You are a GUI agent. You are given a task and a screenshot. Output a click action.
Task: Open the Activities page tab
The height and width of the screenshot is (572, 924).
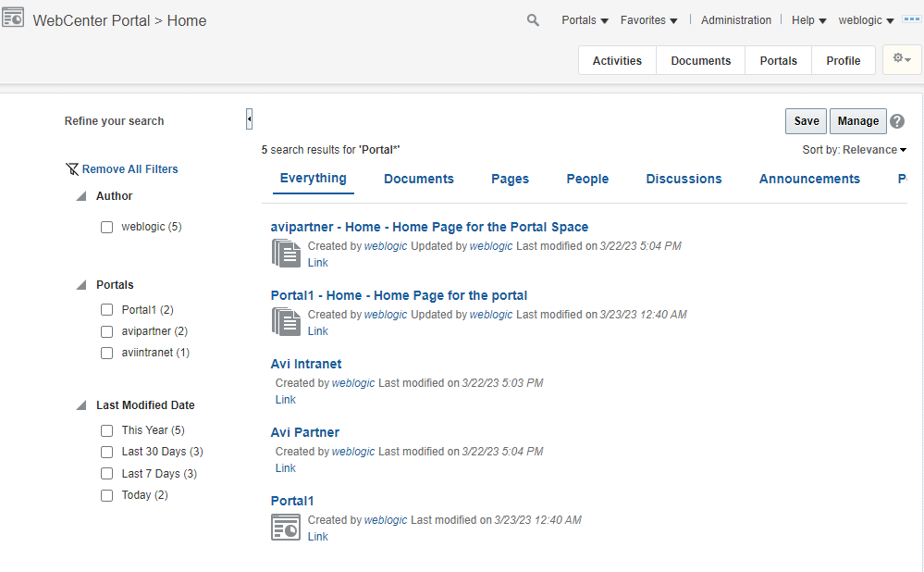pos(617,61)
